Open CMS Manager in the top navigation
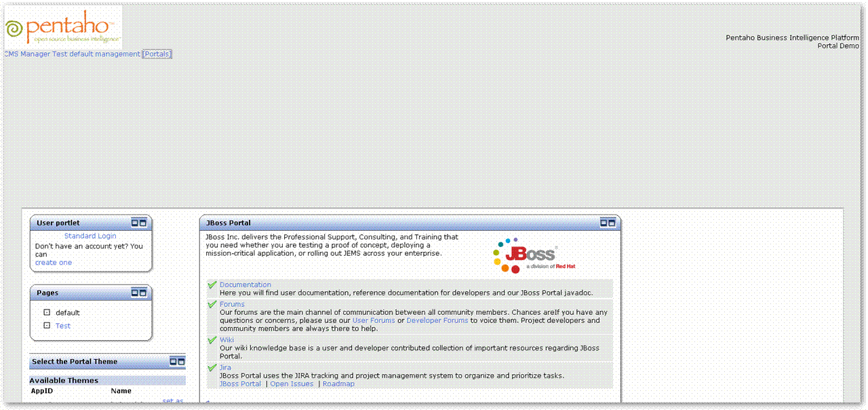This screenshot has width=868, height=410. click(26, 54)
